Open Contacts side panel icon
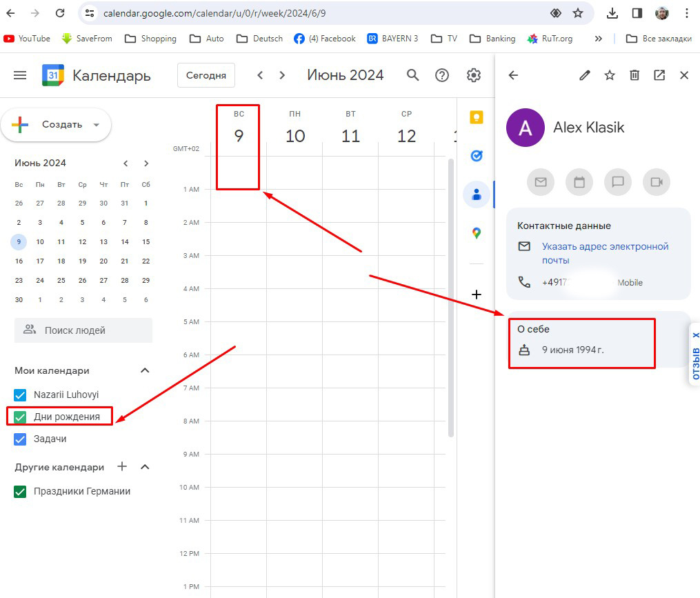This screenshot has height=598, width=700. click(477, 195)
